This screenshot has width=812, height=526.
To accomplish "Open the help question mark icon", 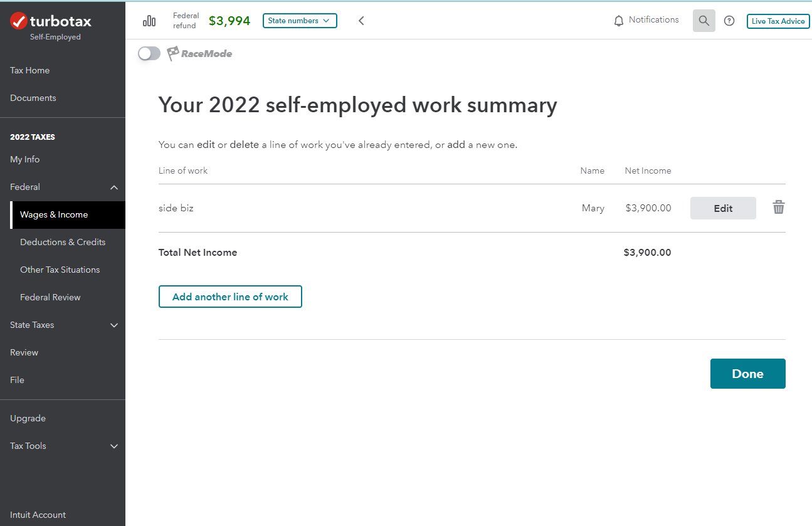I will [729, 21].
